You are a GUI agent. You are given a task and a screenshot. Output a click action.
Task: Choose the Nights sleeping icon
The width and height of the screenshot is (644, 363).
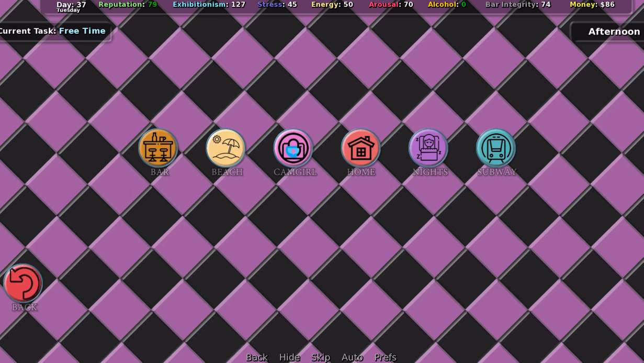click(x=428, y=148)
